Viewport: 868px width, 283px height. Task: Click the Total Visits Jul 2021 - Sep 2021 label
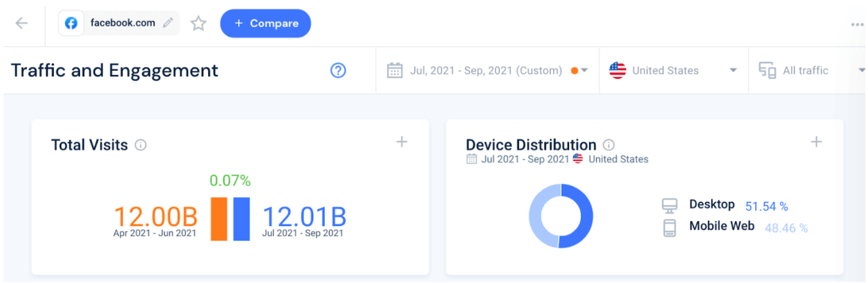coord(303,234)
